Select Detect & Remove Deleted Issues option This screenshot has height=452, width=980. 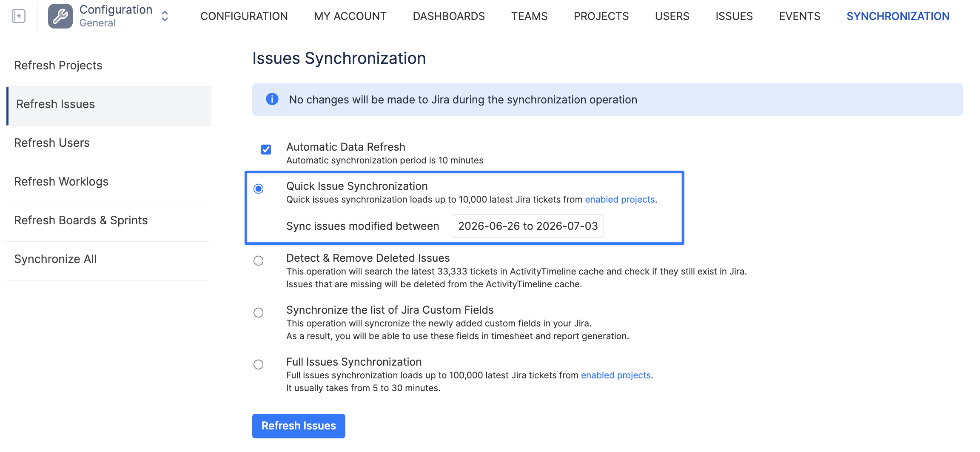coord(259,260)
